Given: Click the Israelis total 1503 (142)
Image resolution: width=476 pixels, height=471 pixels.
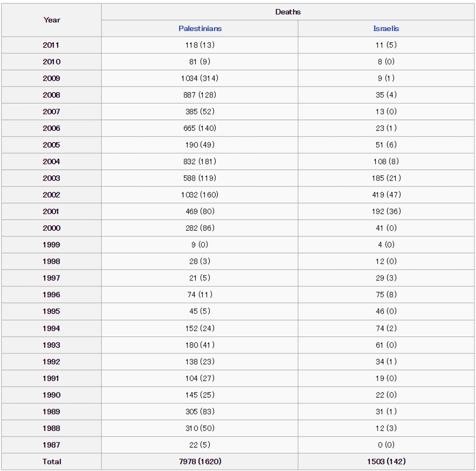Looking at the screenshot, I should pos(386,461).
